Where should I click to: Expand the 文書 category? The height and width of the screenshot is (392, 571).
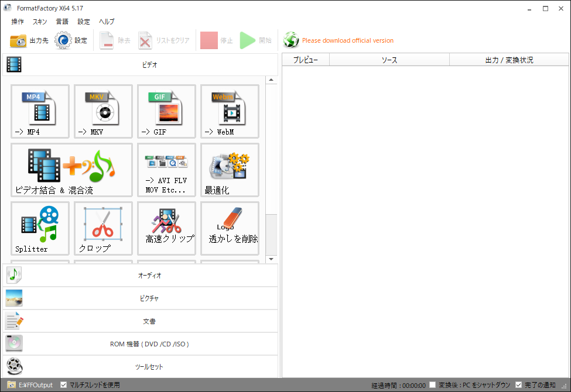coord(140,321)
